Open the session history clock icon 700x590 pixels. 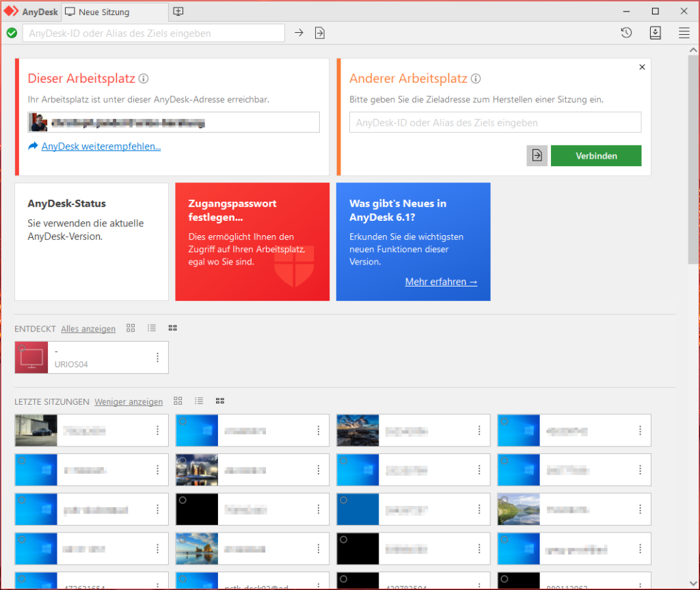(x=626, y=33)
